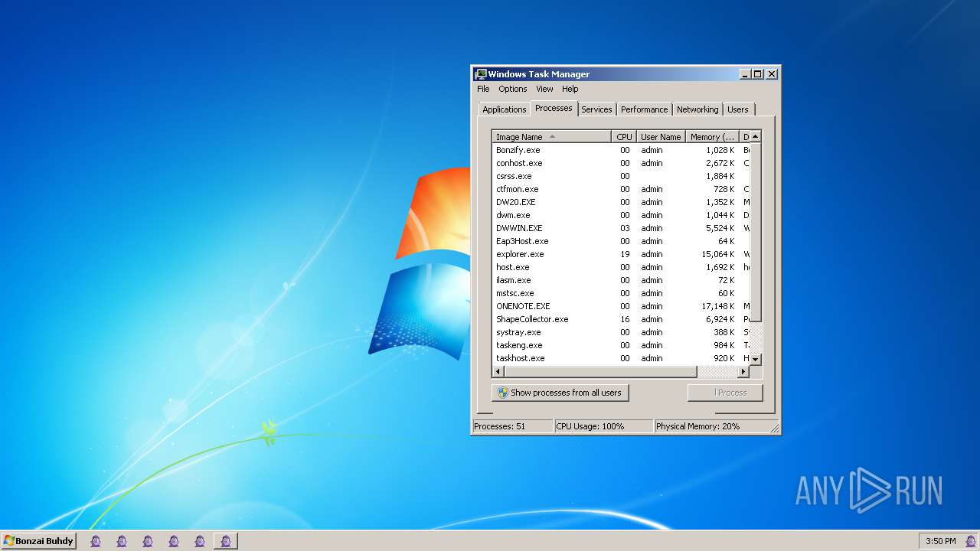The height and width of the screenshot is (551, 980).
Task: Select the ShapeCollector.exe process row
Action: (621, 319)
